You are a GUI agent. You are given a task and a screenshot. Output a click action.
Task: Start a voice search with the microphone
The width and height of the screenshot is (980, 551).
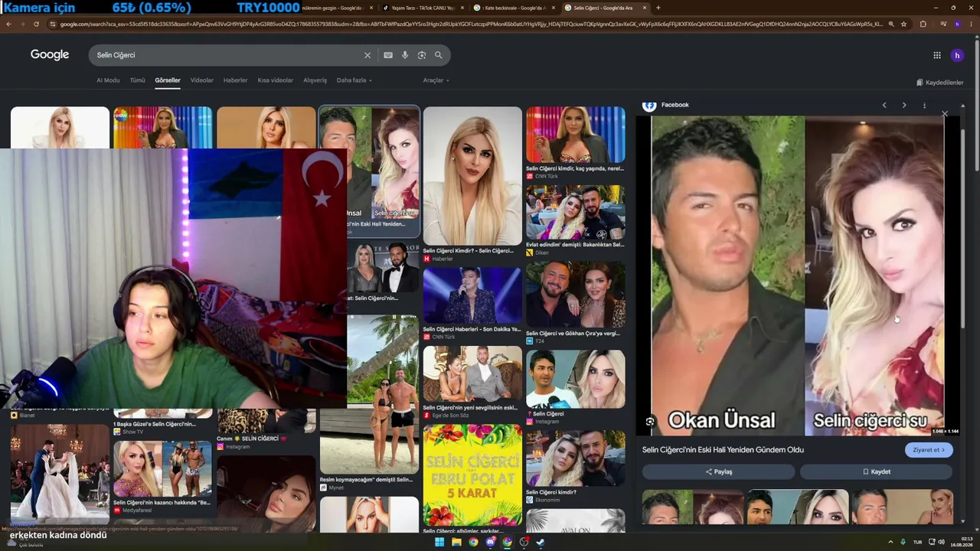pos(405,55)
